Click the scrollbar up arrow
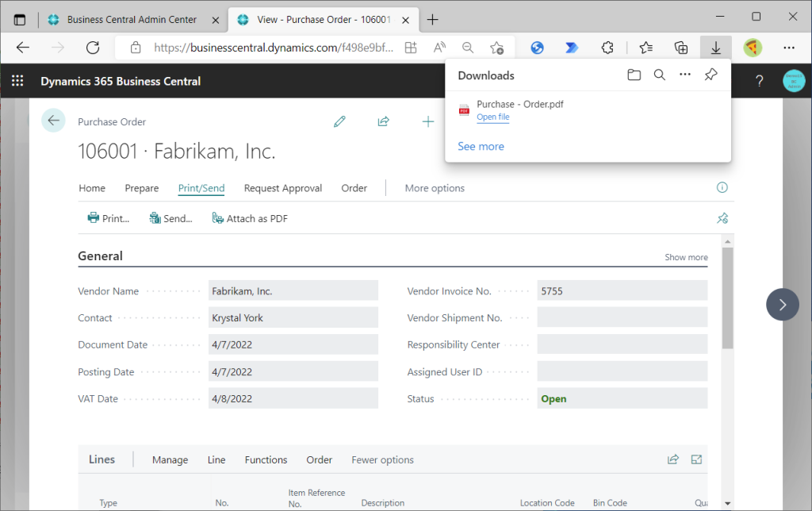Image resolution: width=812 pixels, height=511 pixels. click(728, 241)
